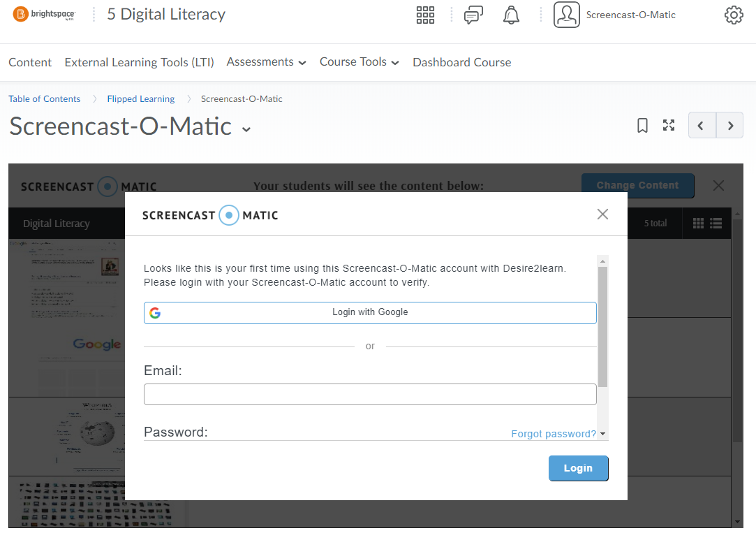
Task: Open the message alerts chat icon
Action: 473,15
